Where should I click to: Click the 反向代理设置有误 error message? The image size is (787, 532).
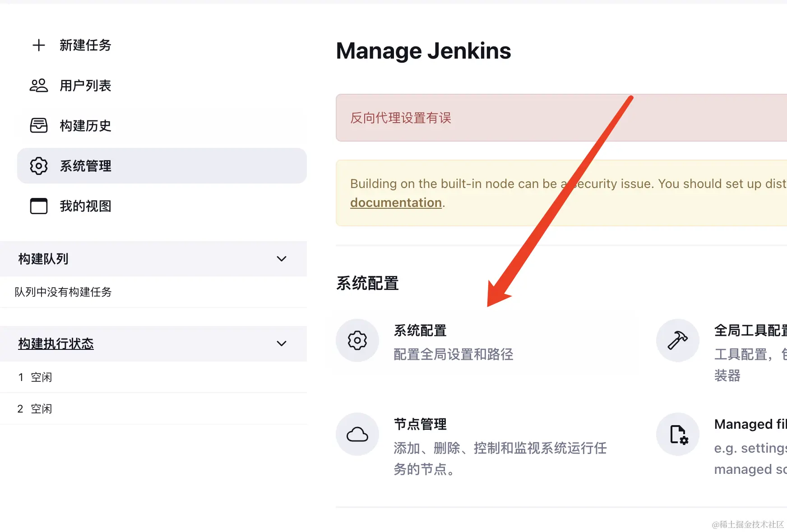(401, 118)
